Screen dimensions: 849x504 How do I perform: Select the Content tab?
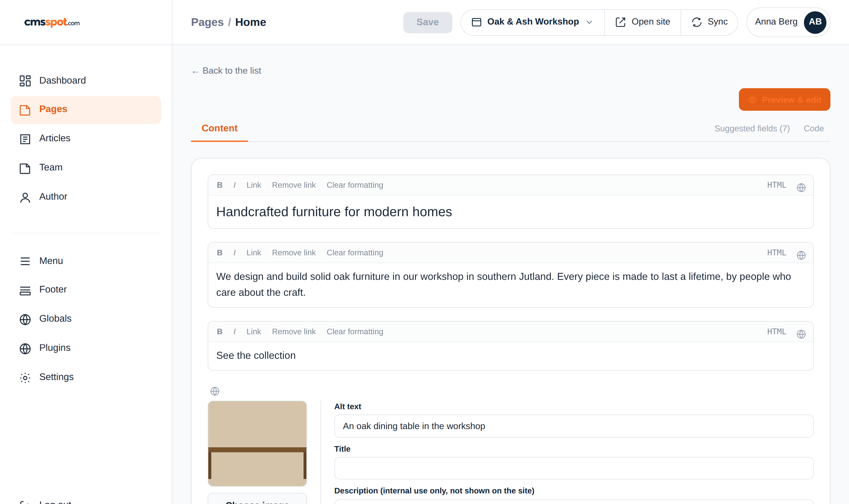220,128
